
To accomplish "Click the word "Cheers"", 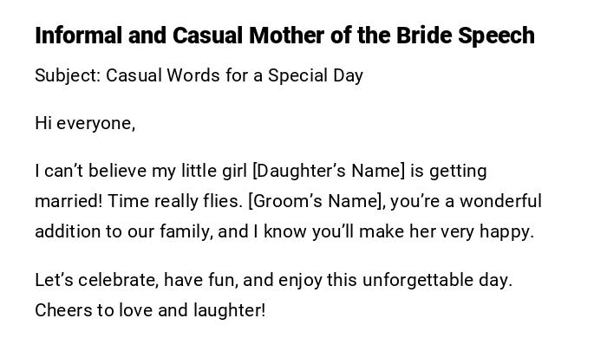I will pos(62,309).
